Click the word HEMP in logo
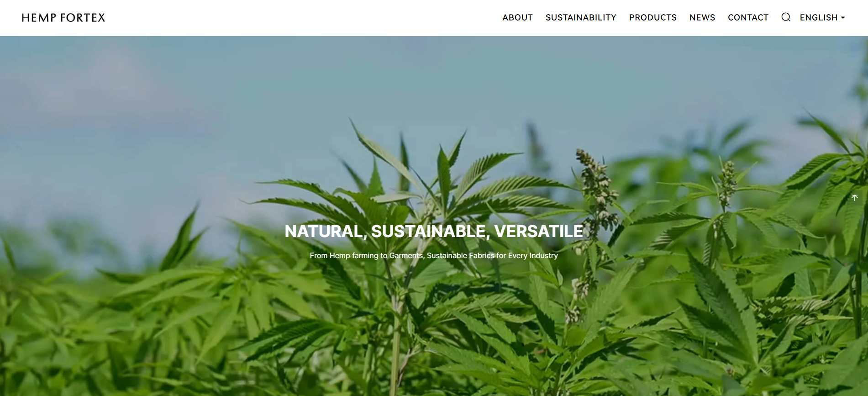This screenshot has width=868, height=396. (39, 18)
